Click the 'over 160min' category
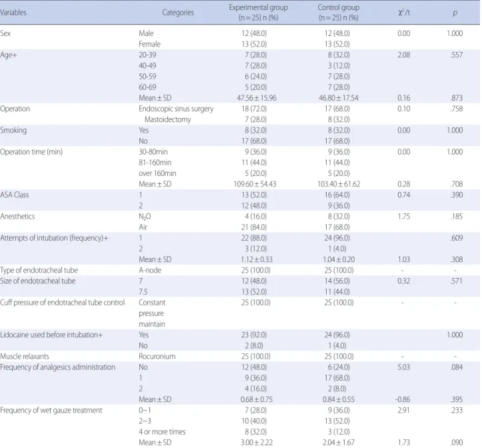 click(157, 173)
